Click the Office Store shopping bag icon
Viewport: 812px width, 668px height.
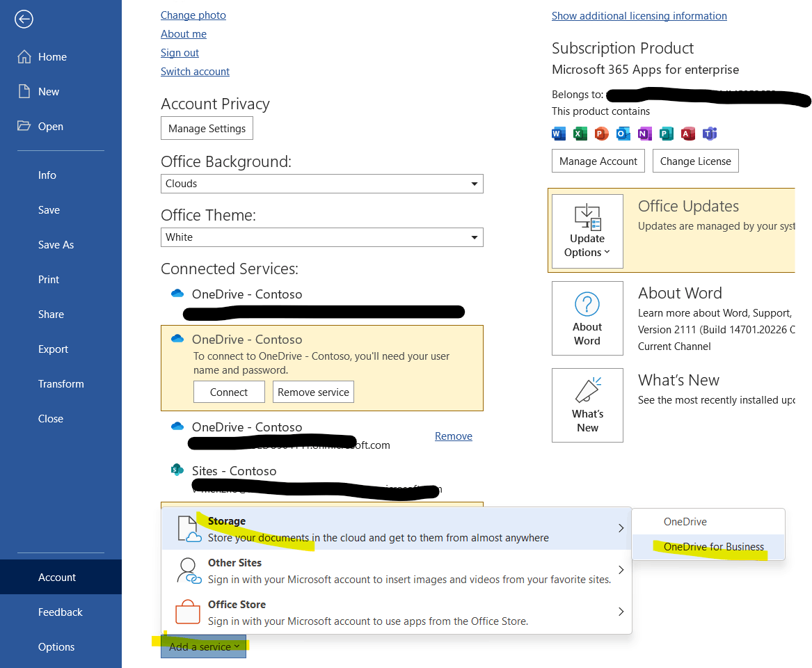point(187,611)
